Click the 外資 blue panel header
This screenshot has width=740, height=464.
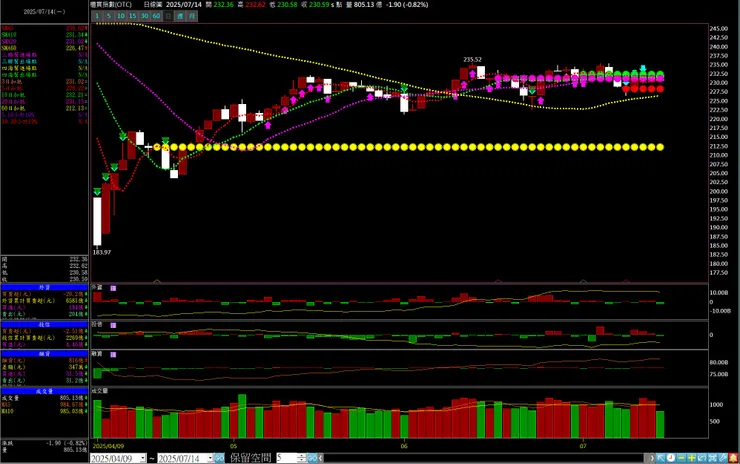[x=44, y=287]
